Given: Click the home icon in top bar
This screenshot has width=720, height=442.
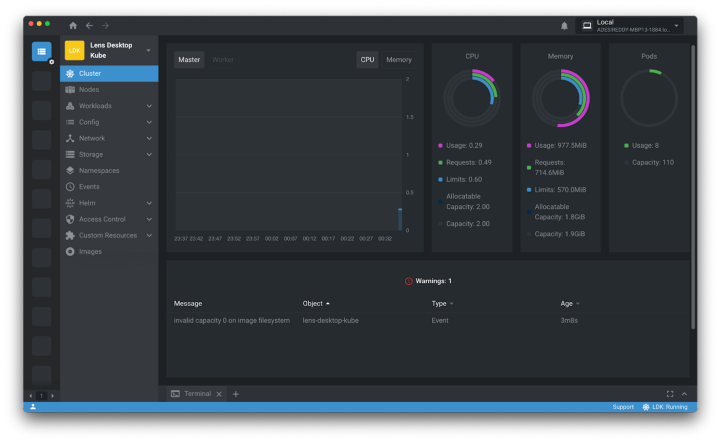Looking at the screenshot, I should click(72, 25).
